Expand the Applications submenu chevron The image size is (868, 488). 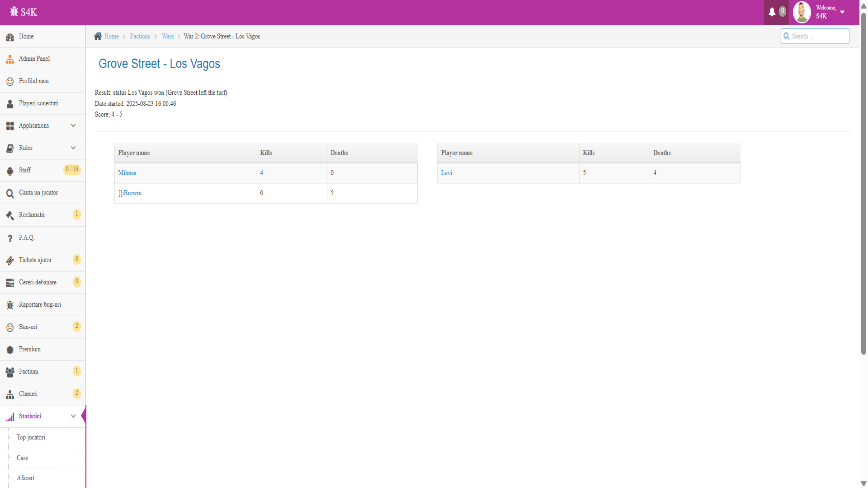[x=73, y=126]
